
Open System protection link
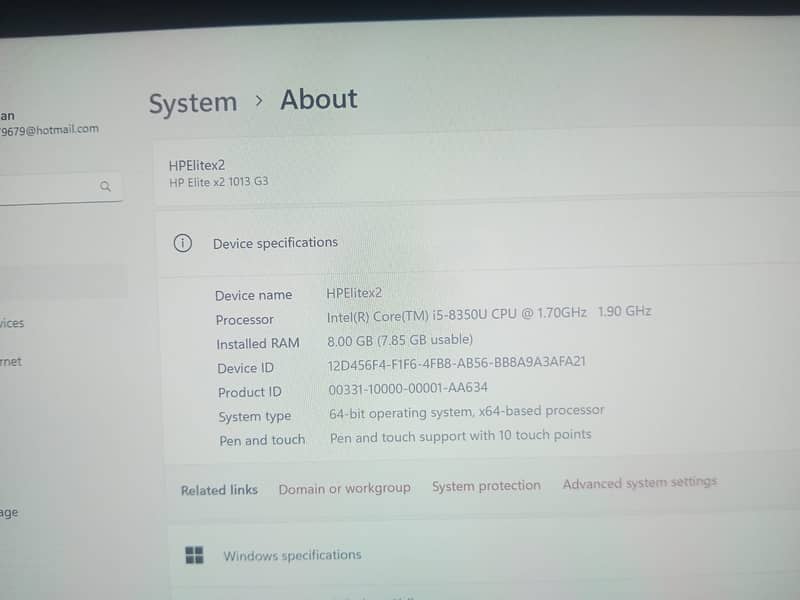[486, 485]
